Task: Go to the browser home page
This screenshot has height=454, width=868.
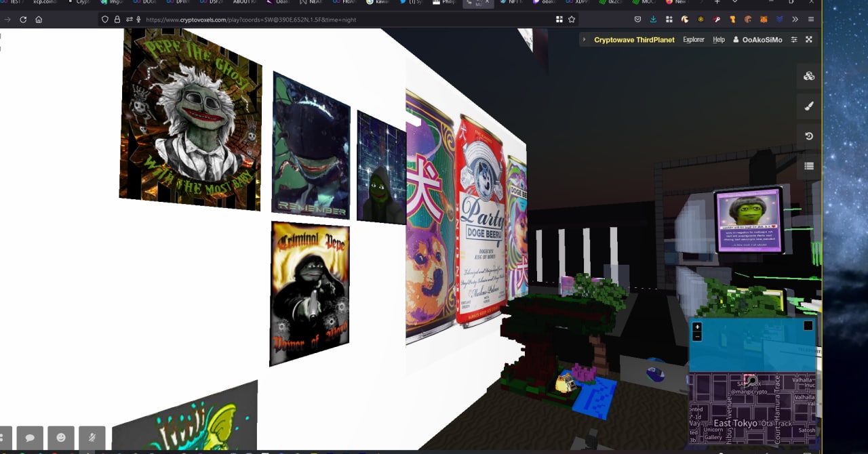Action: click(39, 20)
